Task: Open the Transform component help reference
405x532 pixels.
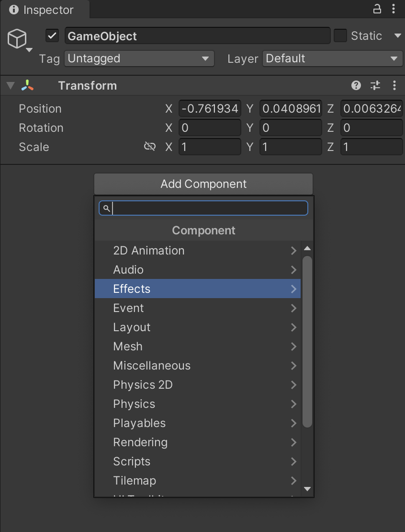Action: click(x=356, y=86)
